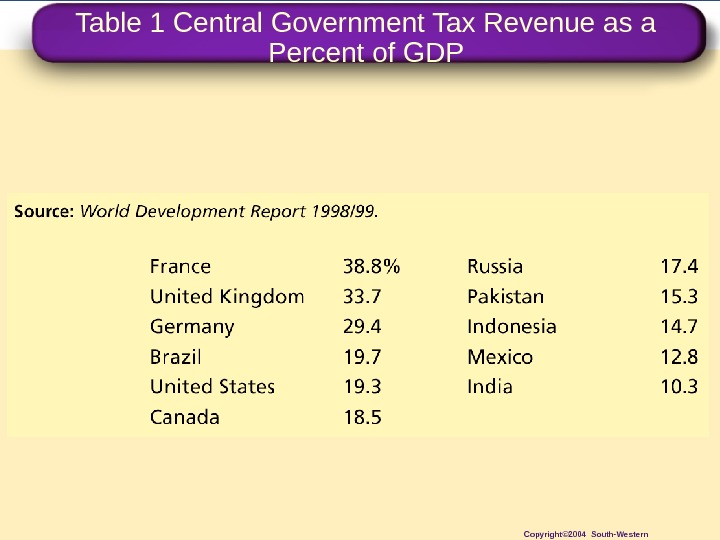Select the Brazil country label

tap(175, 357)
